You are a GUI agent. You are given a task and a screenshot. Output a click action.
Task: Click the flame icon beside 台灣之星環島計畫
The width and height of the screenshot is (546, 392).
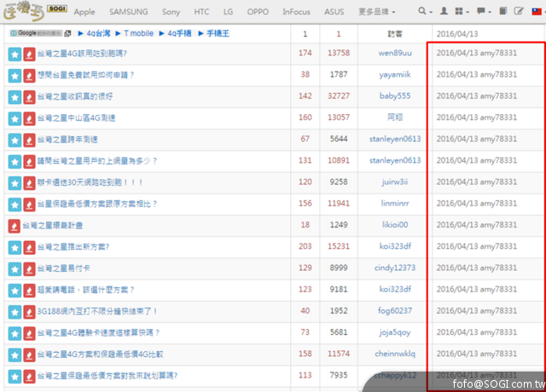click(x=15, y=226)
